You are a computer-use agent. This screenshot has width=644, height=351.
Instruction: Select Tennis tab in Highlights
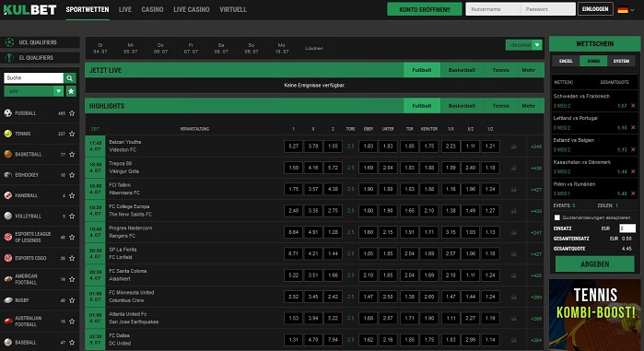(x=500, y=106)
